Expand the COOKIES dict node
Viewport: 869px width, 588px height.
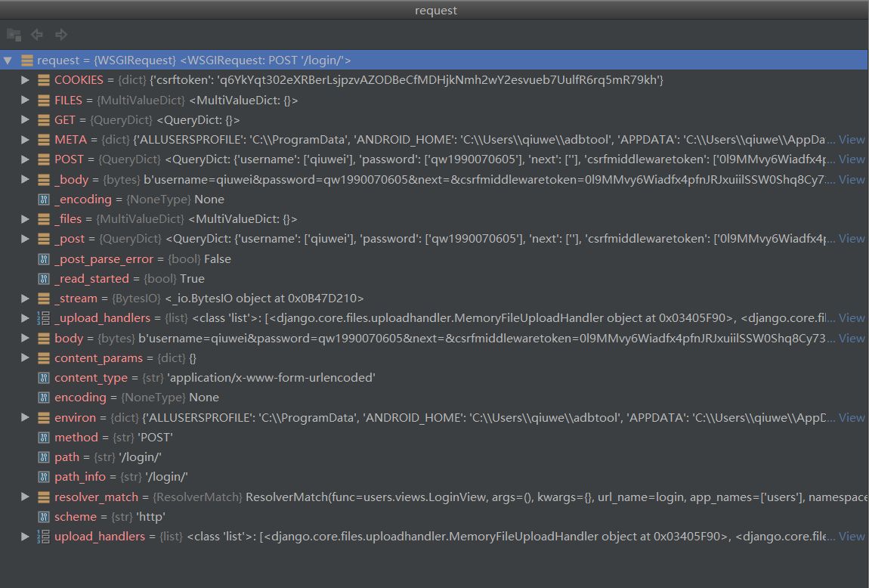pyautogui.click(x=25, y=80)
